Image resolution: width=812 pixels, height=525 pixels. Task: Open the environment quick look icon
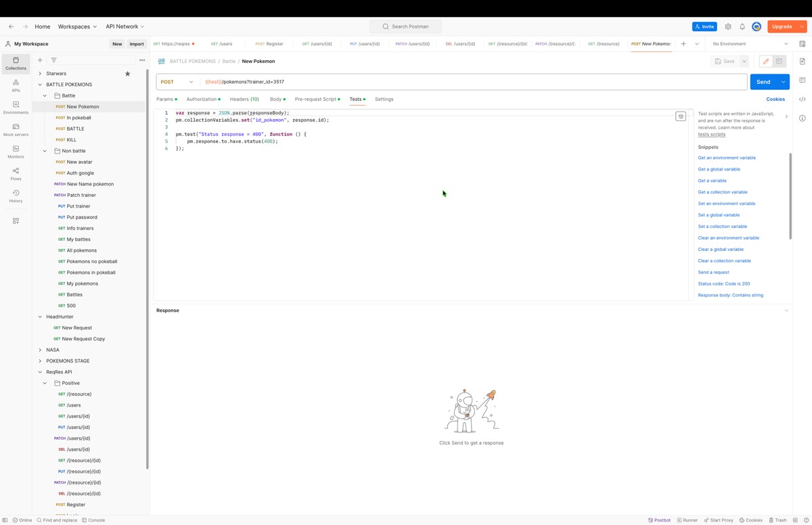(x=802, y=44)
